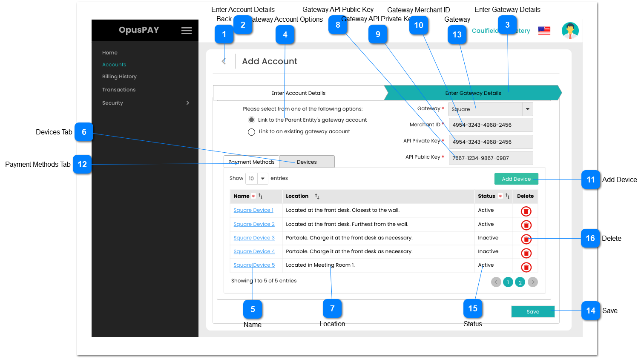The height and width of the screenshot is (359, 644).
Task: Open the Square Device 3 link
Action: click(254, 238)
